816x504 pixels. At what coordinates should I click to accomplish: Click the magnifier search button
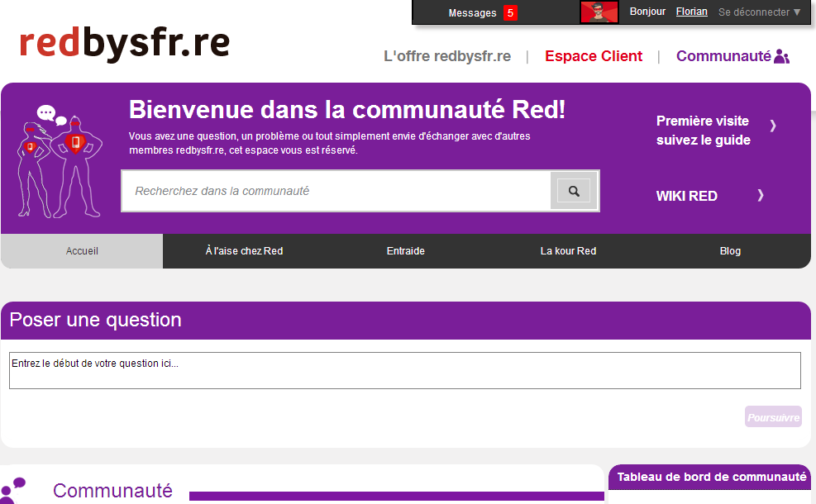click(x=574, y=191)
